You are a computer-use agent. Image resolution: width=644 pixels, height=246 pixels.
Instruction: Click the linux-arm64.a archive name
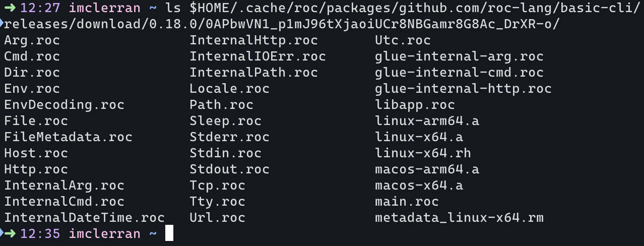click(427, 121)
